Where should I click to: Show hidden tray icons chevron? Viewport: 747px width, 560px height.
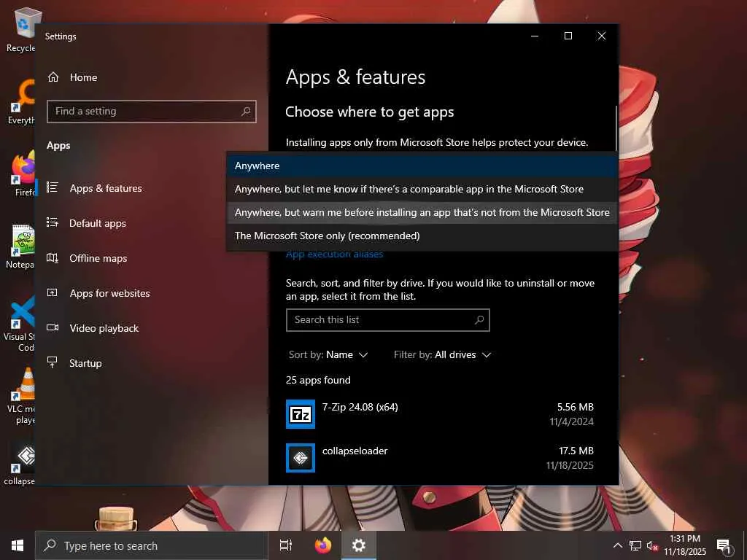617,545
